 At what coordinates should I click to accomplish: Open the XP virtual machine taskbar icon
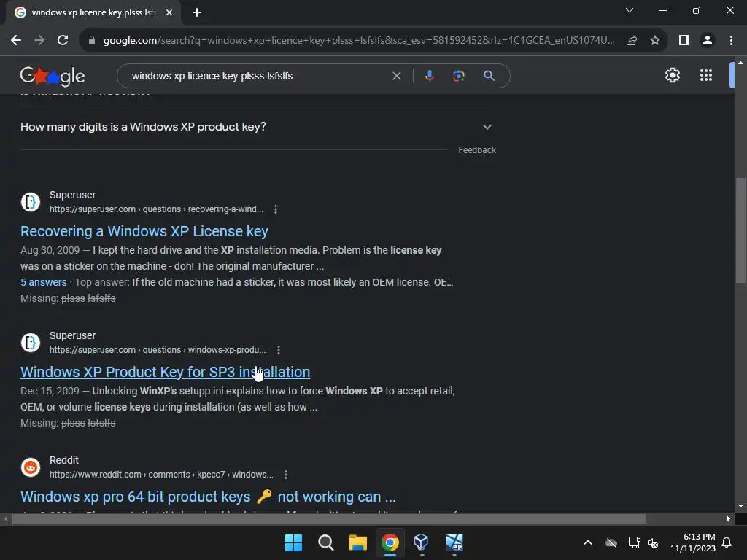(x=454, y=542)
